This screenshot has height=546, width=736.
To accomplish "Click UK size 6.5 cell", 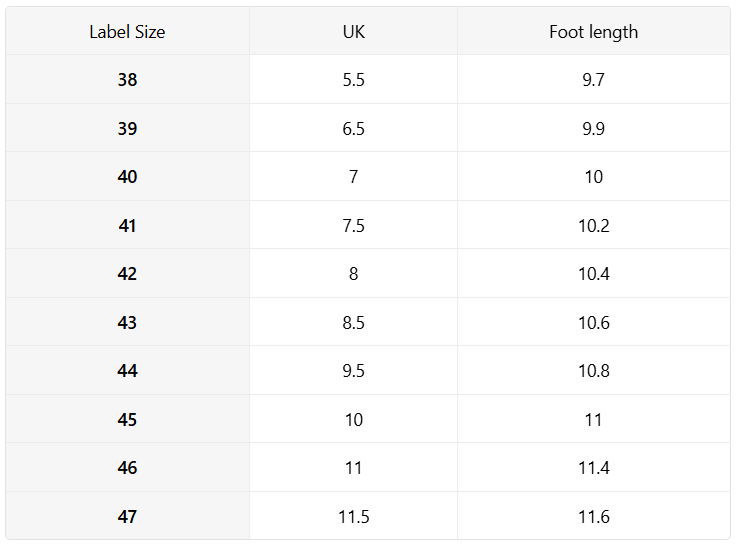I will coord(353,128).
